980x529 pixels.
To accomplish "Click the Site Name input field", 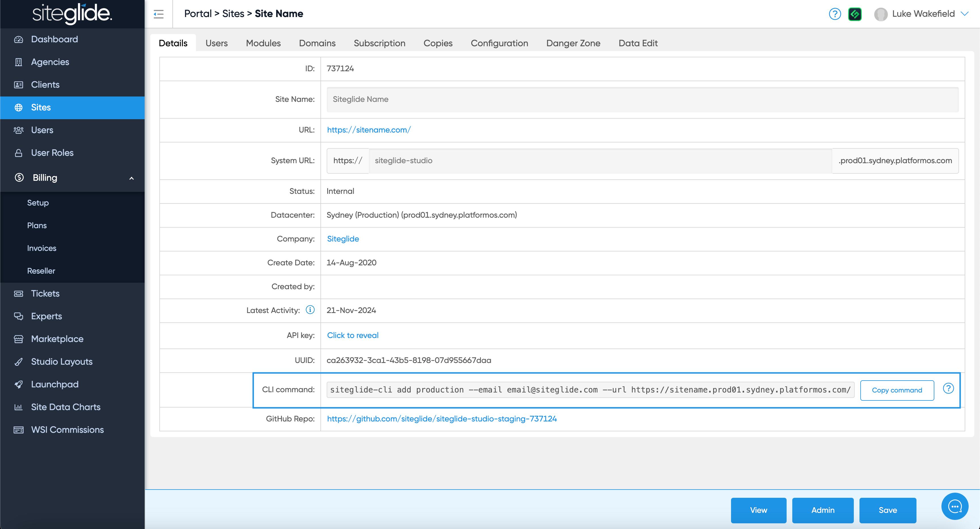I will click(642, 99).
